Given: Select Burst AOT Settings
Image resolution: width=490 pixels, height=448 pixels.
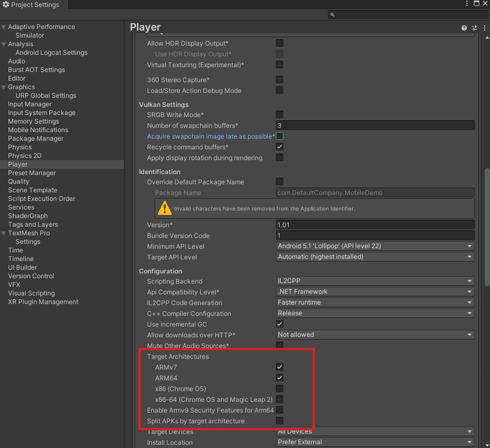Looking at the screenshot, I should click(36, 70).
